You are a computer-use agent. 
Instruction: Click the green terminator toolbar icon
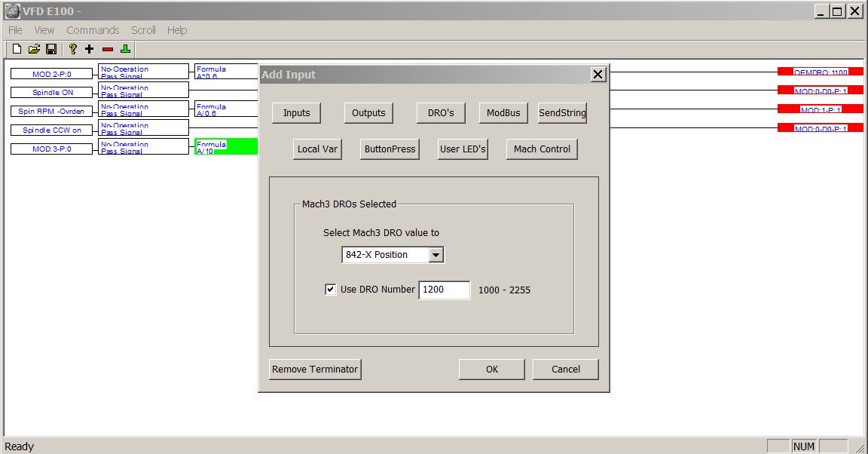(x=126, y=49)
